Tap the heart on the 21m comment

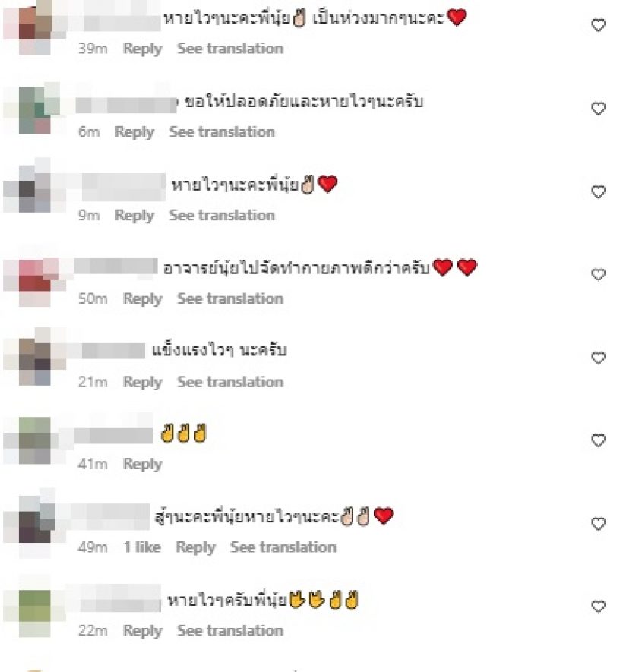[x=598, y=358]
